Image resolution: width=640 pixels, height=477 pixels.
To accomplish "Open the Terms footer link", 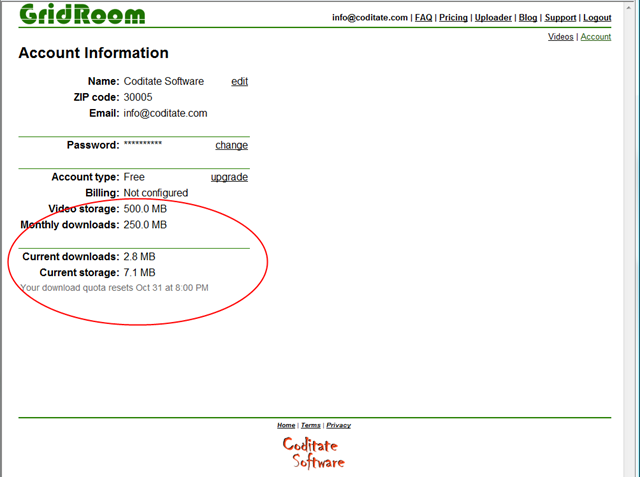I will (311, 425).
